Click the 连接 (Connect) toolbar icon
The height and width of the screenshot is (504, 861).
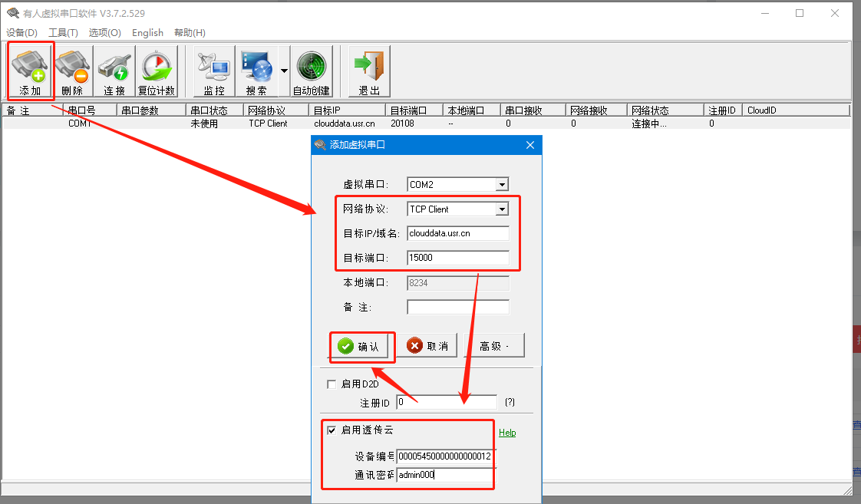tap(114, 71)
